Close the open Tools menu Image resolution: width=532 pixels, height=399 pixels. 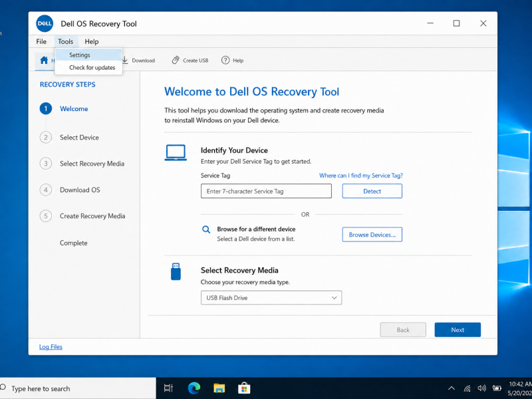[x=65, y=41]
